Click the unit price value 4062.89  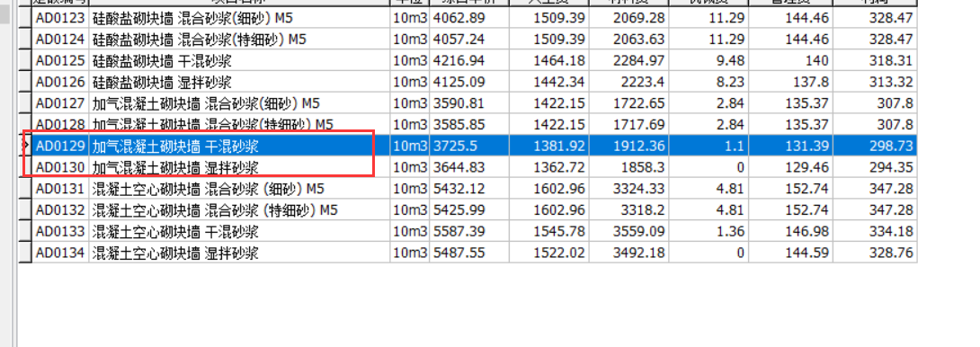(459, 18)
